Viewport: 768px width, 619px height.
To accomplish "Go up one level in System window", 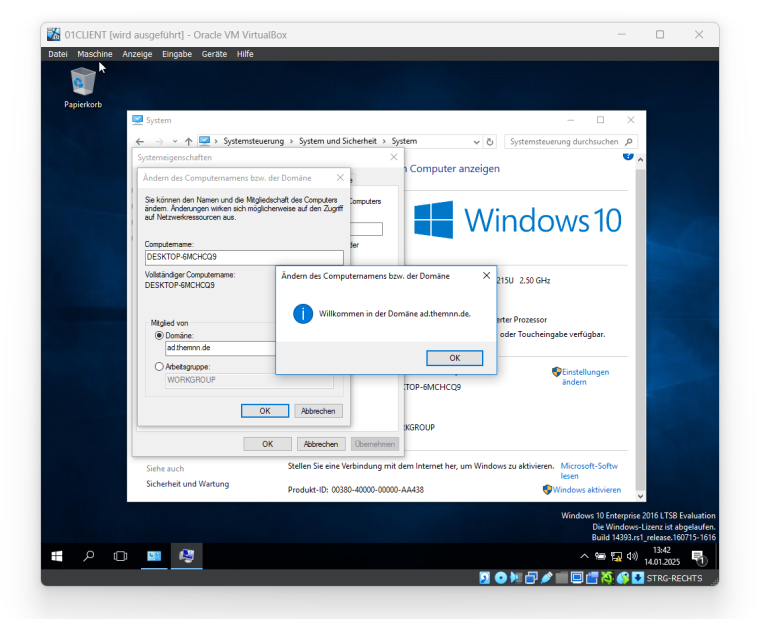I will coord(189,142).
